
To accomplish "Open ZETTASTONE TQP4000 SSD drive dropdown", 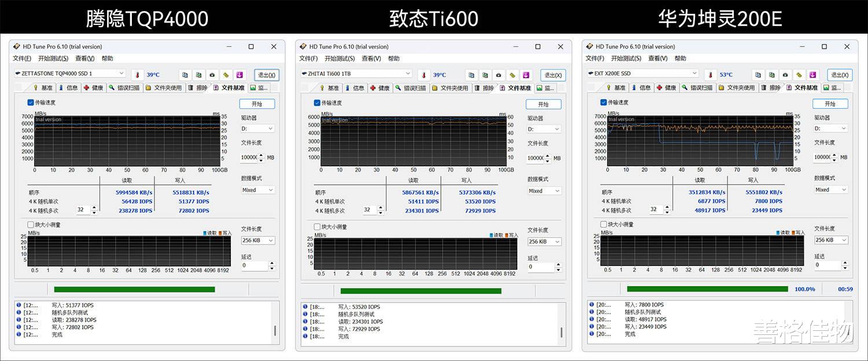I will 69,74.
